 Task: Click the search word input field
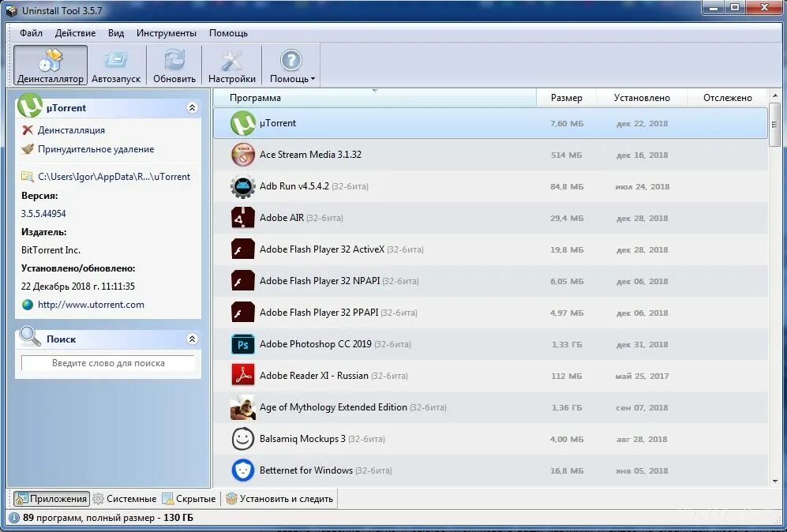108,363
